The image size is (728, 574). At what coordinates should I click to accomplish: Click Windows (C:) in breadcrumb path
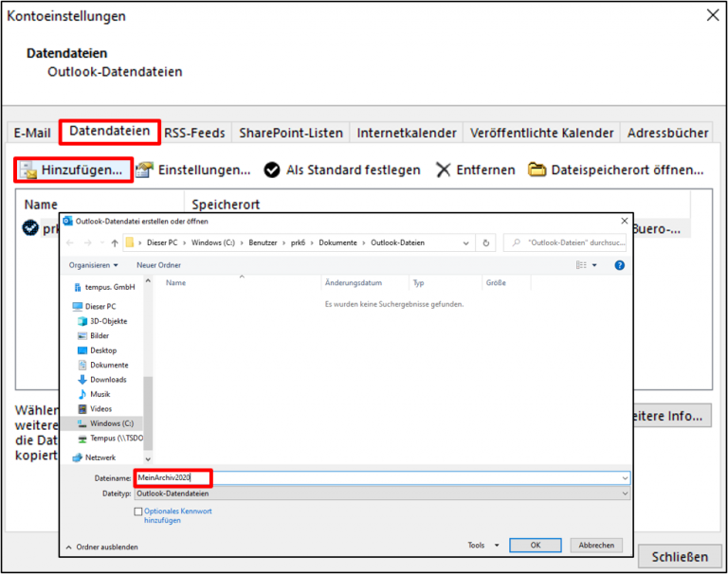pos(213,242)
